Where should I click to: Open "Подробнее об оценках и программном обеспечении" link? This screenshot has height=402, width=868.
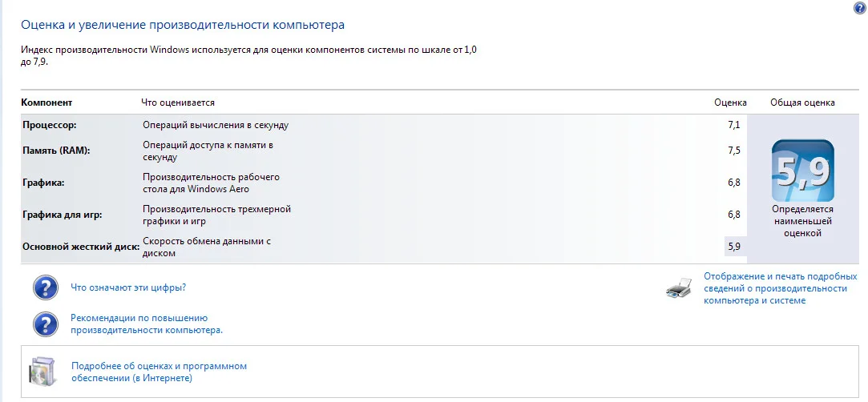159,372
